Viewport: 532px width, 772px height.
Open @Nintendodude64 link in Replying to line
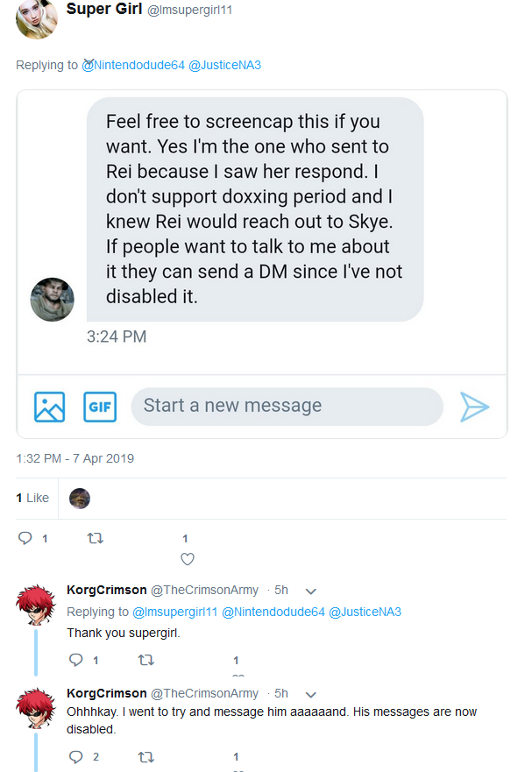[133, 65]
